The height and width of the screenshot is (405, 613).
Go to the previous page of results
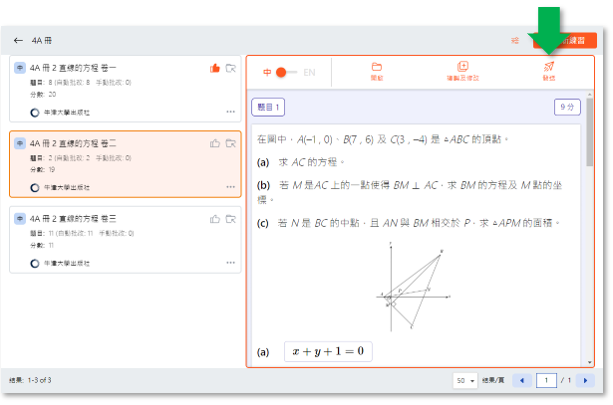pyautogui.click(x=520, y=381)
